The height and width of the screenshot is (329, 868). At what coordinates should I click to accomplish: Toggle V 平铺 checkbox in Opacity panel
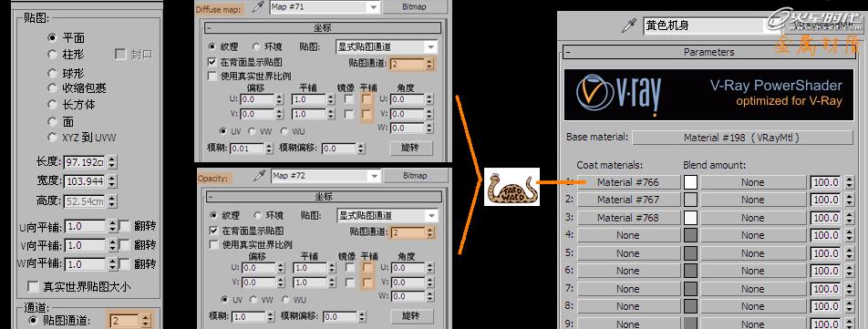coord(367,283)
